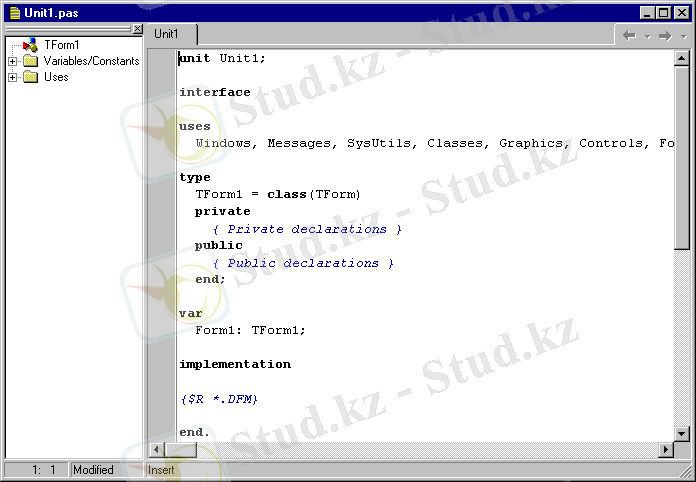Image resolution: width=696 pixels, height=482 pixels.
Task: Click the editor gutter beside 'type' line
Action: pos(162,178)
